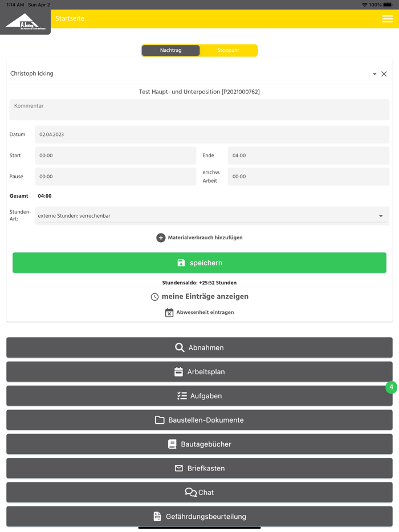Edit the Pause time field
399x532 pixels.
tap(116, 177)
